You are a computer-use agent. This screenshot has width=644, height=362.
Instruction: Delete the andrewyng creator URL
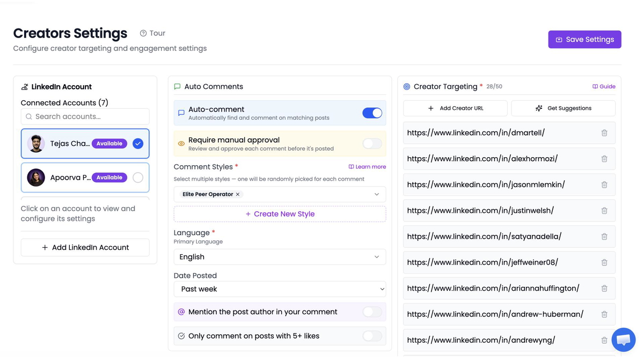pyautogui.click(x=604, y=340)
